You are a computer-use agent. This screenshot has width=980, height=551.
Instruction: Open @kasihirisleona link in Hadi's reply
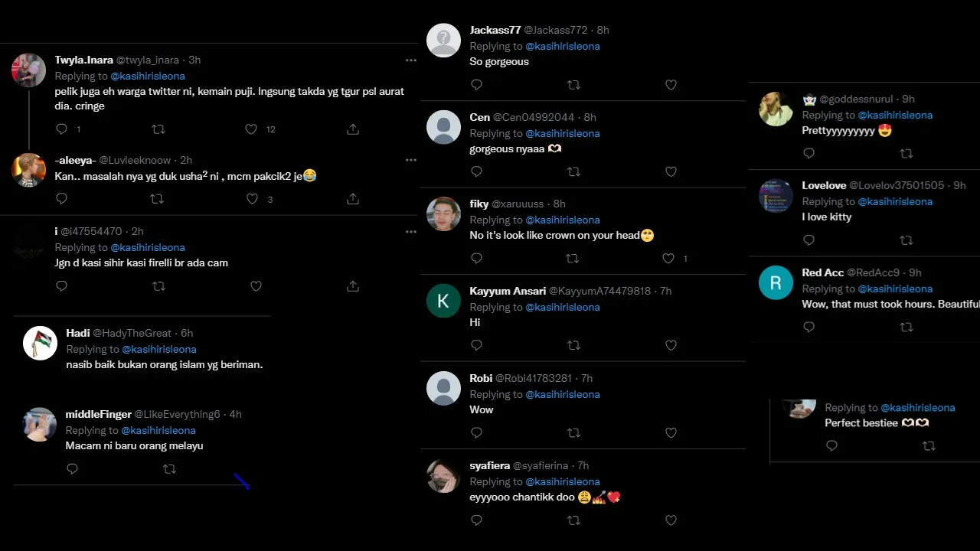[159, 349]
